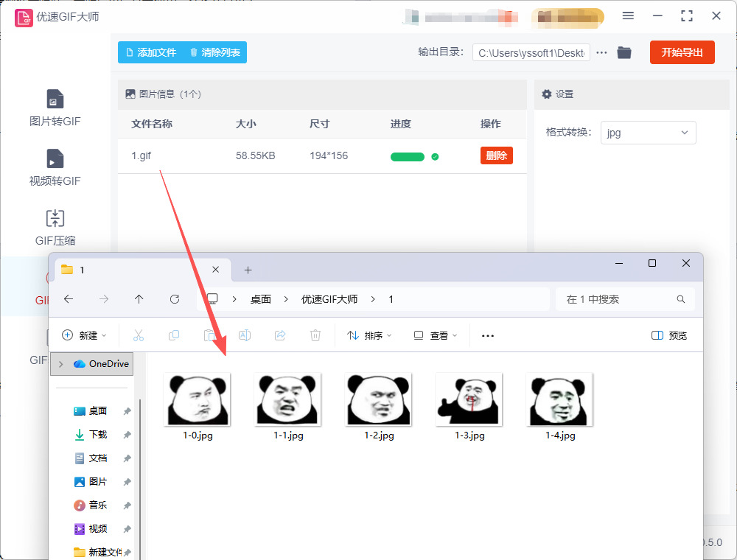
Task: Click the Cut scissors icon
Action: 139,335
